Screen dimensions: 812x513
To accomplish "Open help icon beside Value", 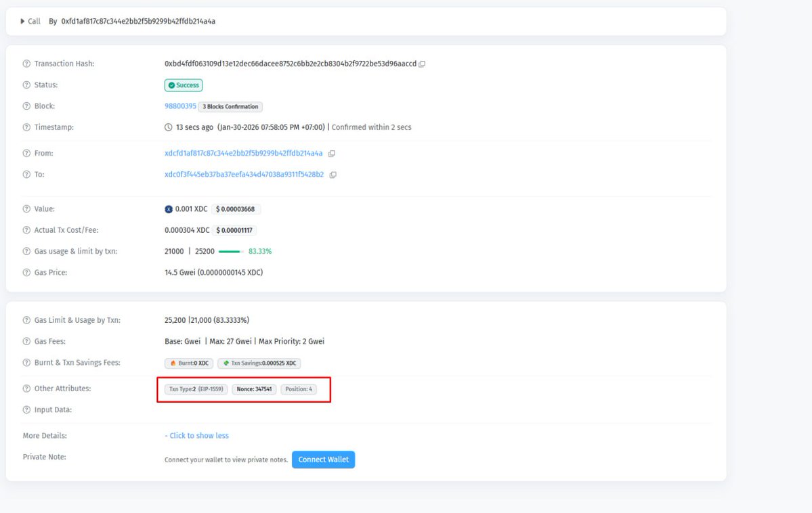I will [x=26, y=209].
